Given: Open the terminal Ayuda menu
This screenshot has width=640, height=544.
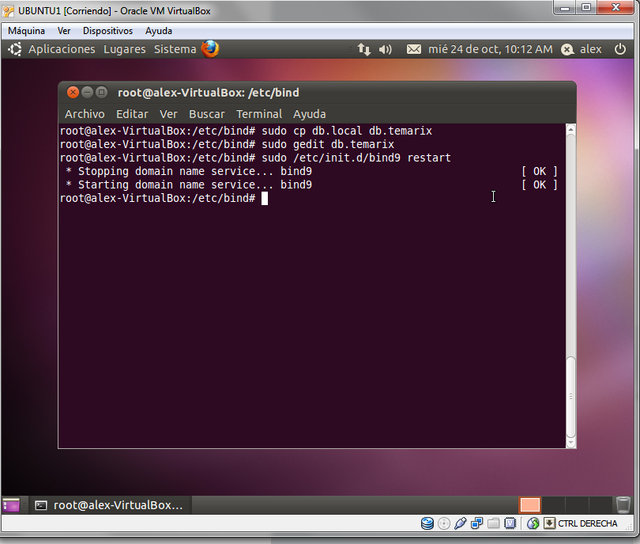Looking at the screenshot, I should point(309,114).
